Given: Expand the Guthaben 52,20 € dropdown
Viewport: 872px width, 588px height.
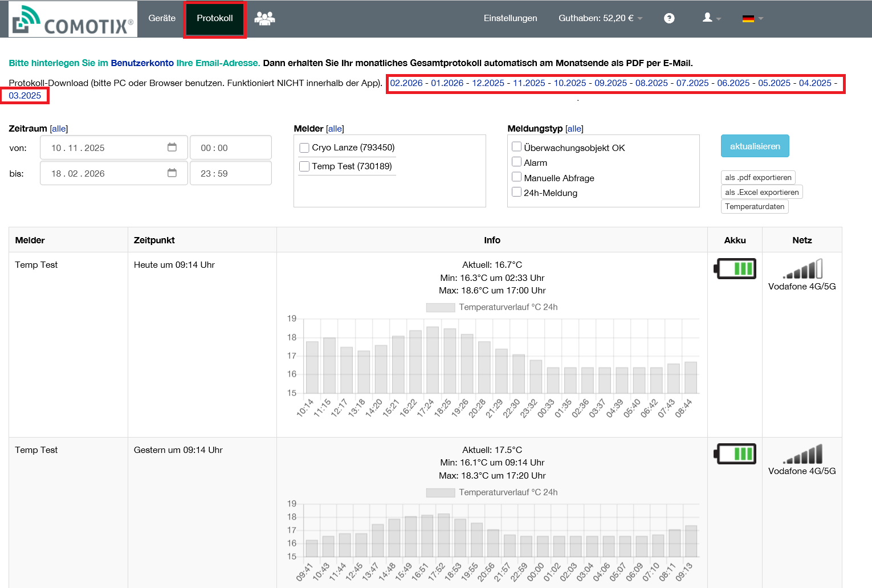Looking at the screenshot, I should point(600,18).
